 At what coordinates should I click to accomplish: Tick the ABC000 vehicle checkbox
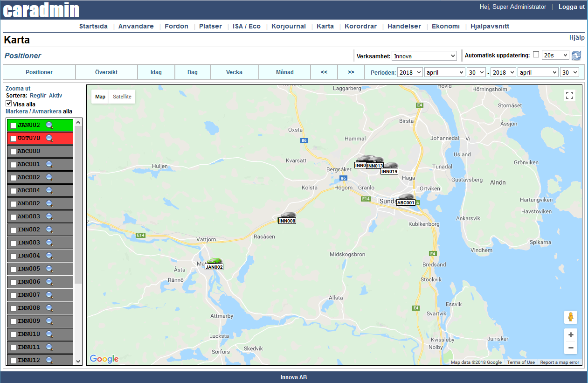13,152
